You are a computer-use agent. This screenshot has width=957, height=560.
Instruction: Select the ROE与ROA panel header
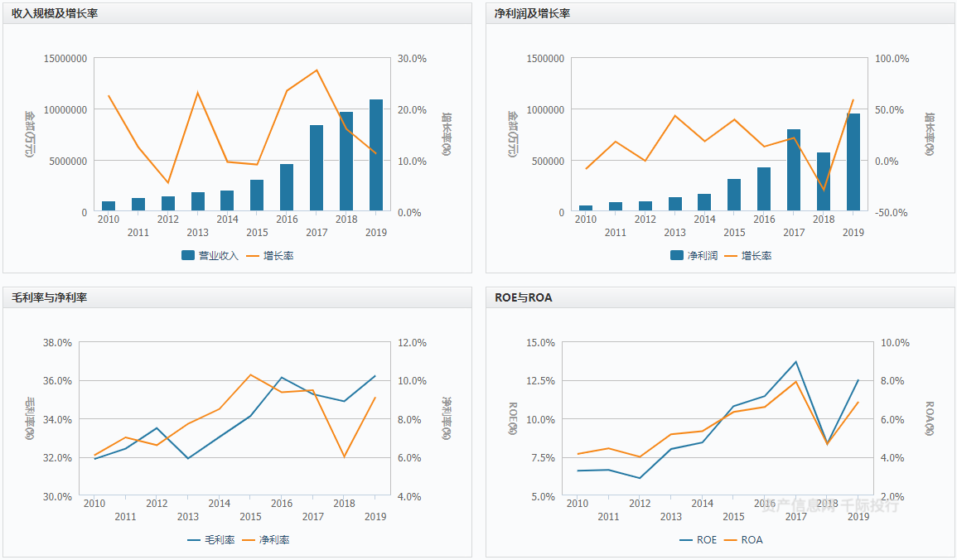click(x=523, y=297)
